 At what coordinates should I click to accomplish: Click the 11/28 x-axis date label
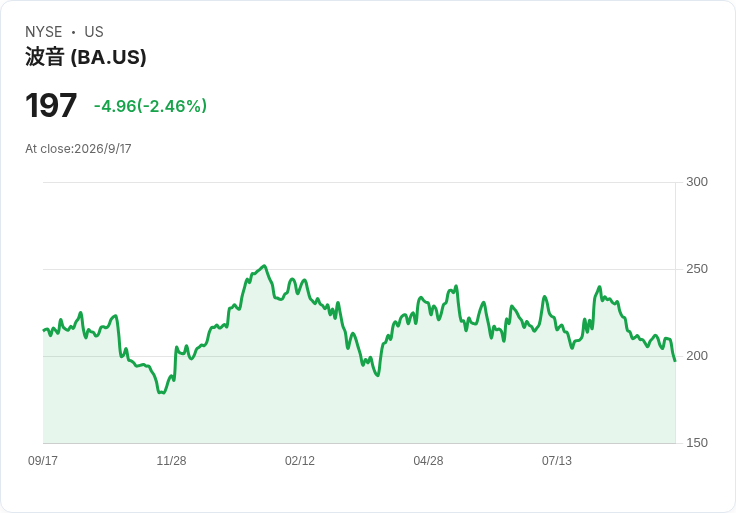(x=171, y=461)
